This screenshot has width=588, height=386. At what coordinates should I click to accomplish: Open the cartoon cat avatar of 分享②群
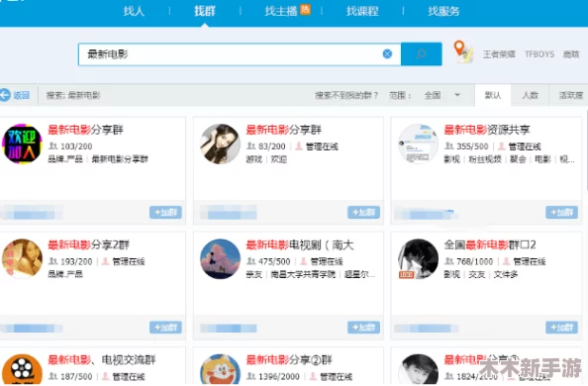pos(220,369)
